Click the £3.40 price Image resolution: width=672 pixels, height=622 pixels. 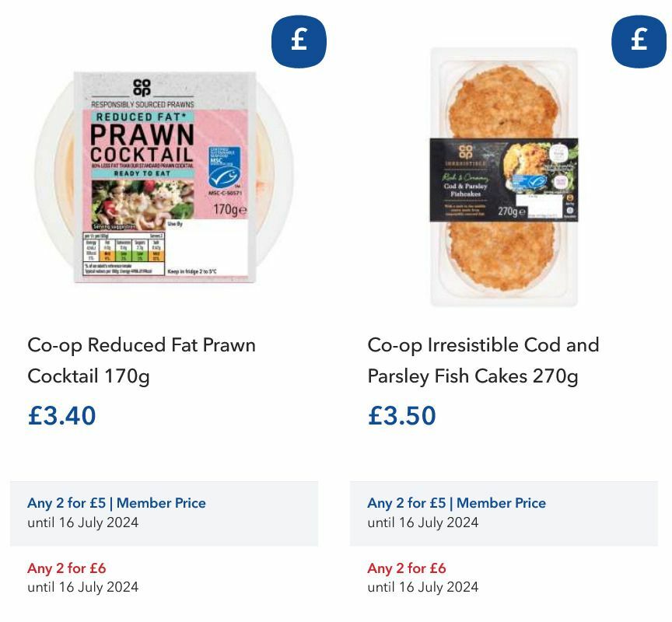pos(61,415)
